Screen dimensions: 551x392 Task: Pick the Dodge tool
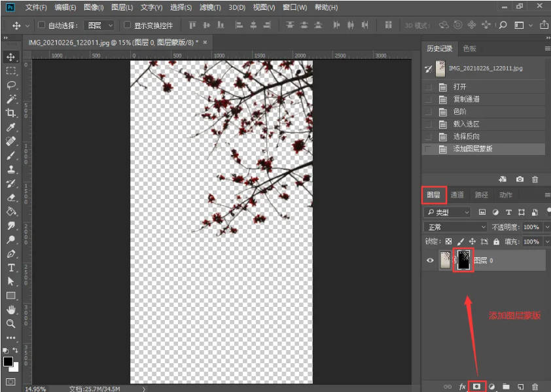pyautogui.click(x=11, y=240)
